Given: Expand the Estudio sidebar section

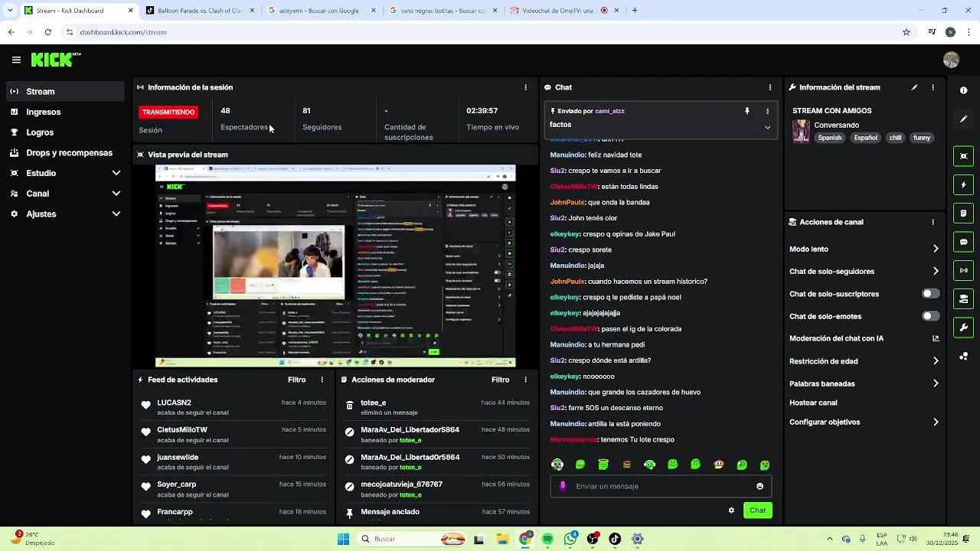Looking at the screenshot, I should coord(116,173).
